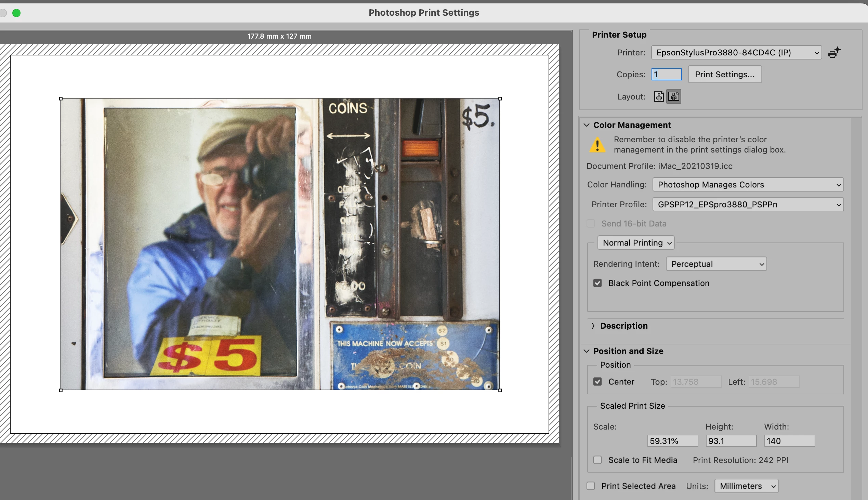Viewport: 868px width, 500px height.
Task: Open the Printer Profile dropdown
Action: click(748, 204)
